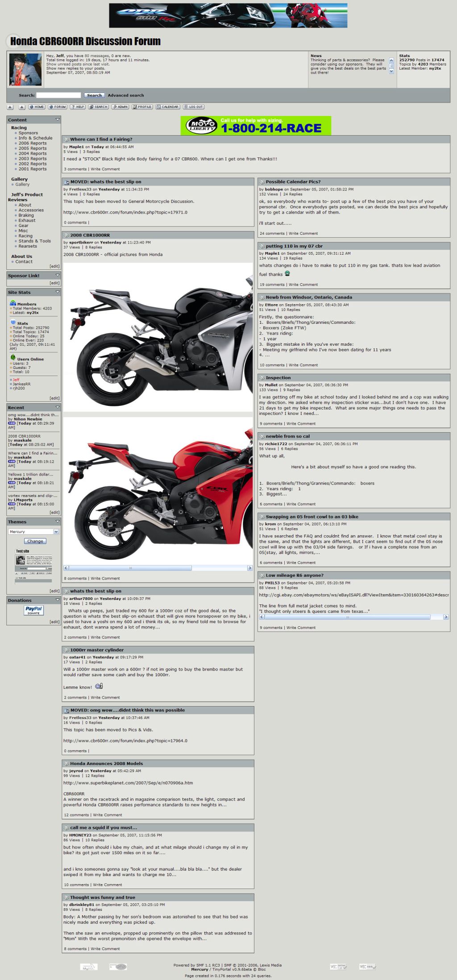Viewport: 457px width, 980px height.
Task: Click the PayPal Donate button
Action: tap(33, 610)
